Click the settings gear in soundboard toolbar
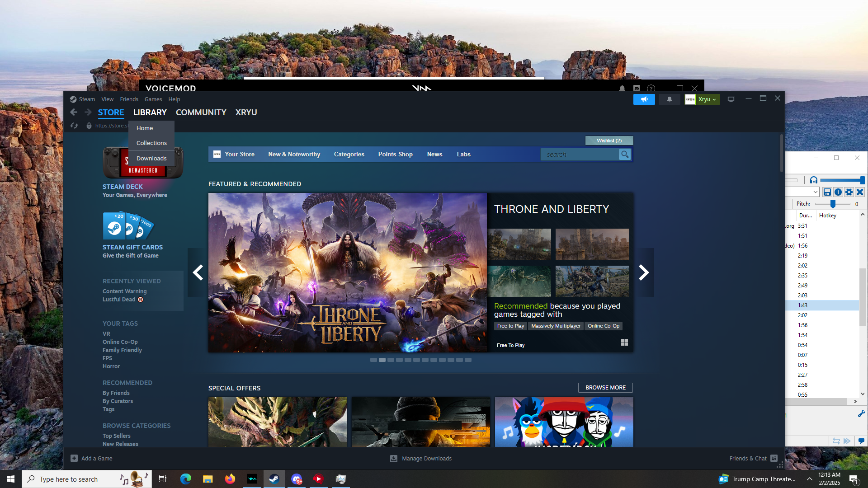Viewport: 868px width, 488px height. 849,192
